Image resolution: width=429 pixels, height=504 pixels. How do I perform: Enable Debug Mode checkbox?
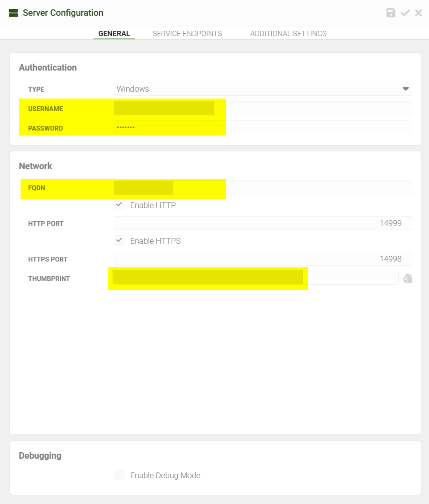[119, 475]
